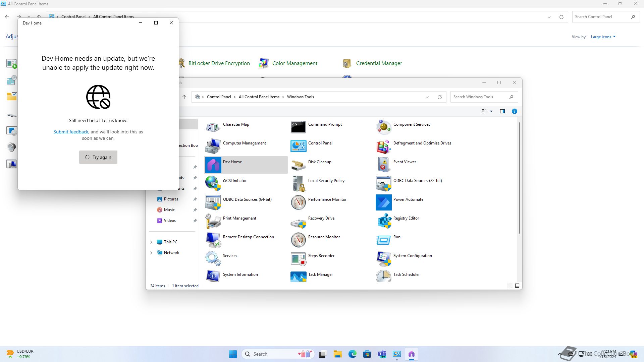Open Power Automate icon

383,202
